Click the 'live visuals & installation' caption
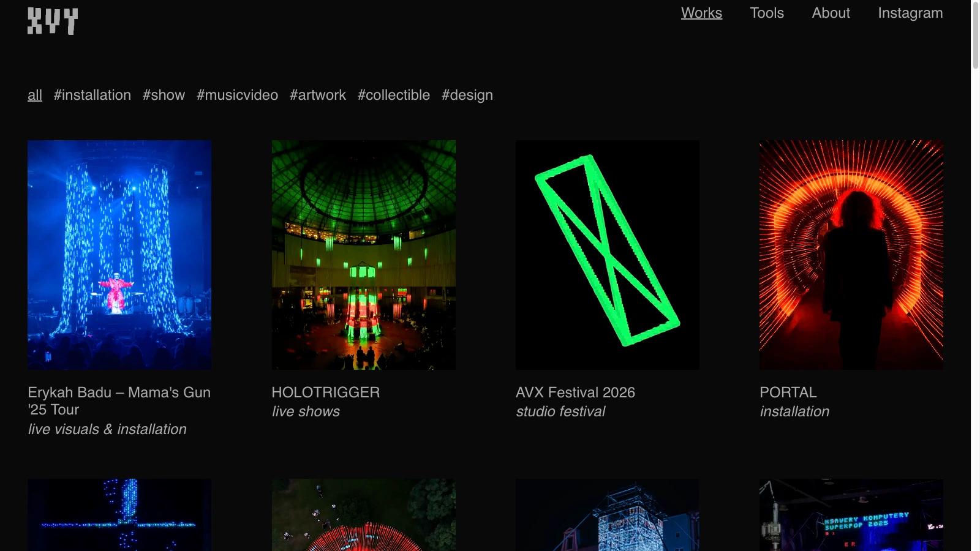980x551 pixels. [107, 429]
